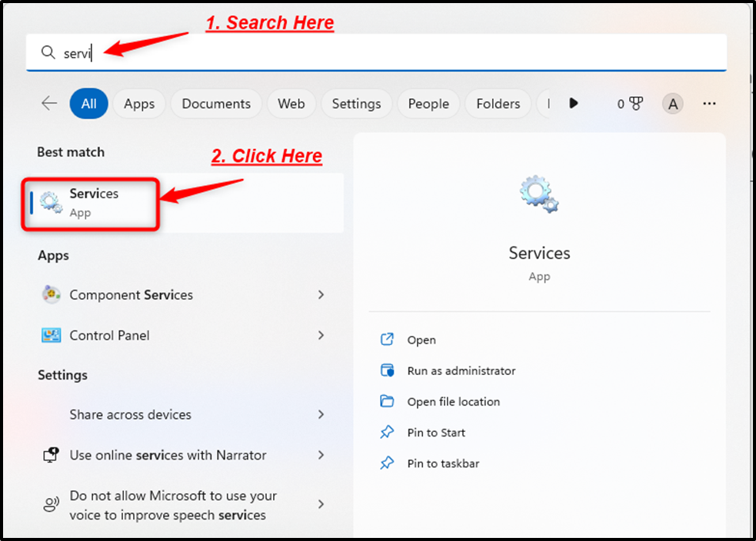
Task: Click the back arrow above Best match
Action: (48, 103)
